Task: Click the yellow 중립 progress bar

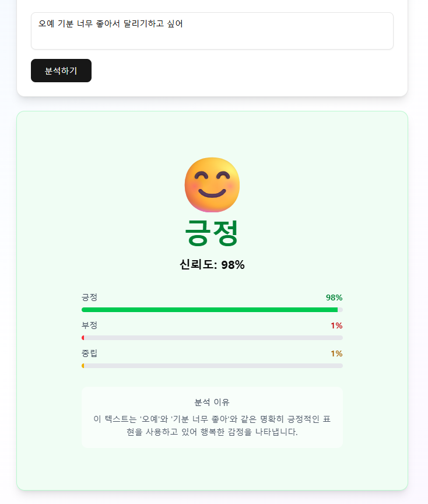Action: click(x=212, y=366)
